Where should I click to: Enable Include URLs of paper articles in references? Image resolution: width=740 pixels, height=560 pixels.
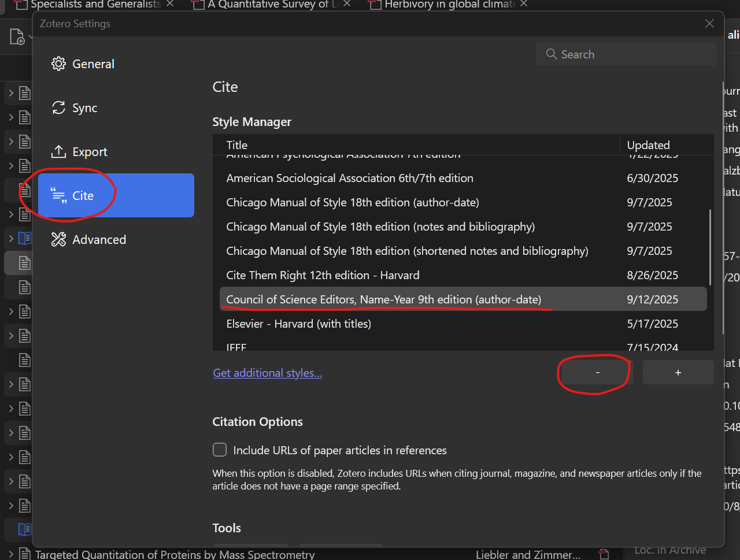[x=220, y=450]
